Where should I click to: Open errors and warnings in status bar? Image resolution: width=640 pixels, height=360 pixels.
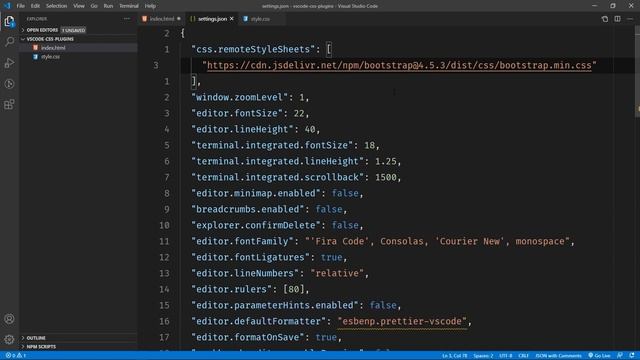click(16, 356)
